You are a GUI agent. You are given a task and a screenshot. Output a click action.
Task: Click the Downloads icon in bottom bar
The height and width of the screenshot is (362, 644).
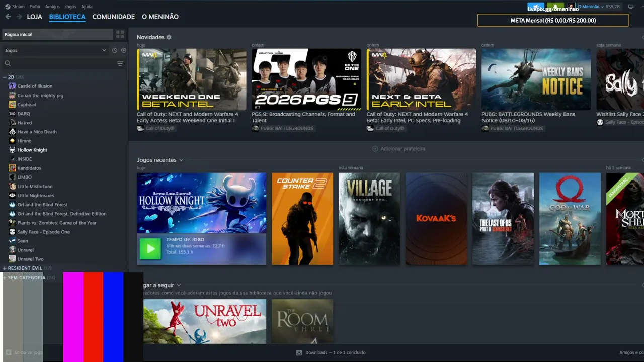[299, 353]
